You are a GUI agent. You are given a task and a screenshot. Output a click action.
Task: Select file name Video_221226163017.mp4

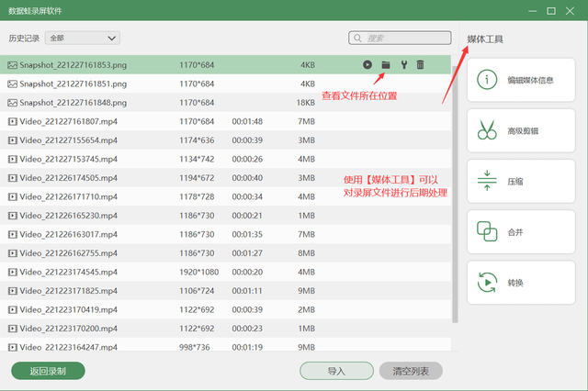coord(69,234)
